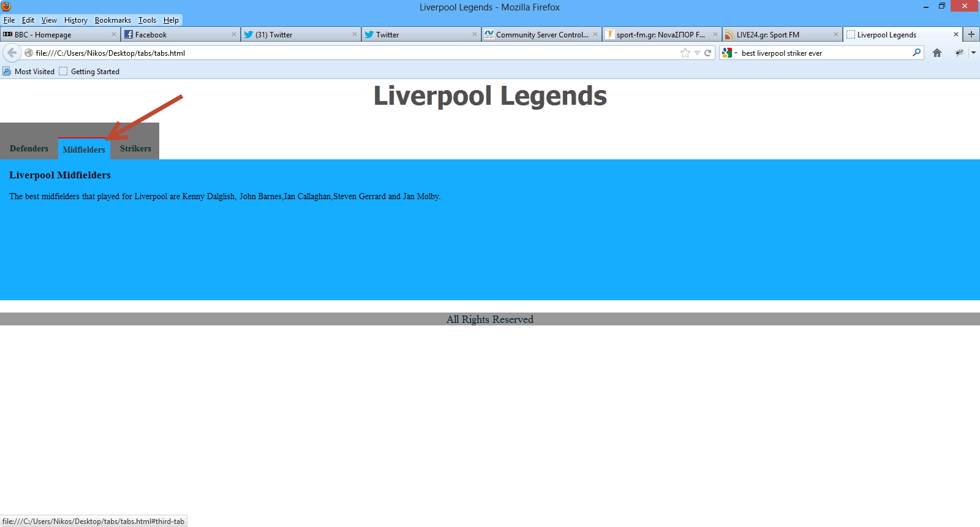Close the (31) Twitter tab
Image resolution: width=980 pixels, height=527 pixels.
click(354, 34)
